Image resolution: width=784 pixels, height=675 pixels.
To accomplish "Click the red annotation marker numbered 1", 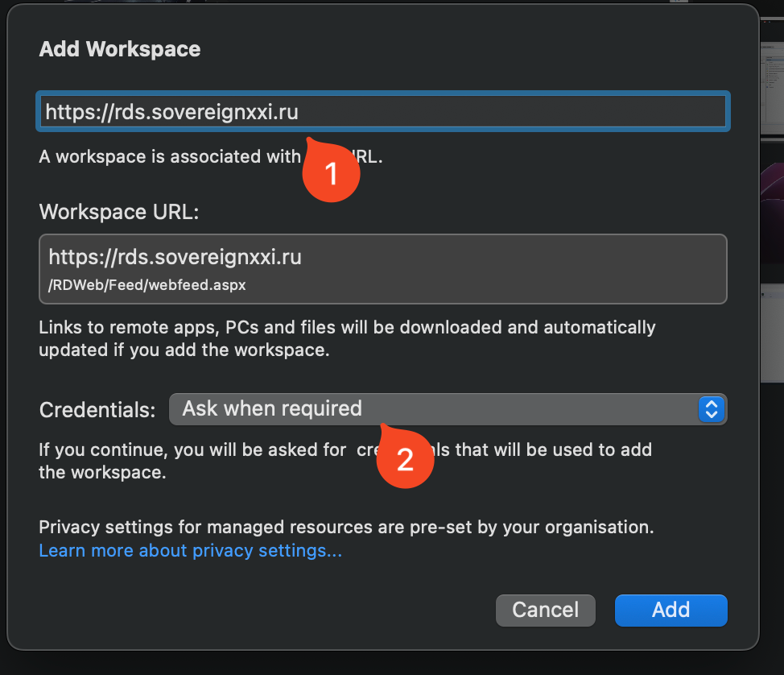I will 332,172.
